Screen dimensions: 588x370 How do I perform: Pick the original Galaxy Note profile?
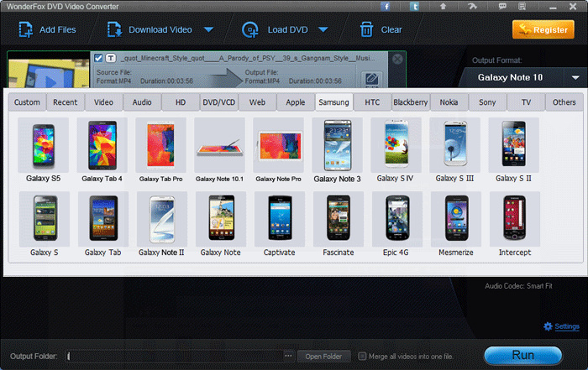click(220, 219)
